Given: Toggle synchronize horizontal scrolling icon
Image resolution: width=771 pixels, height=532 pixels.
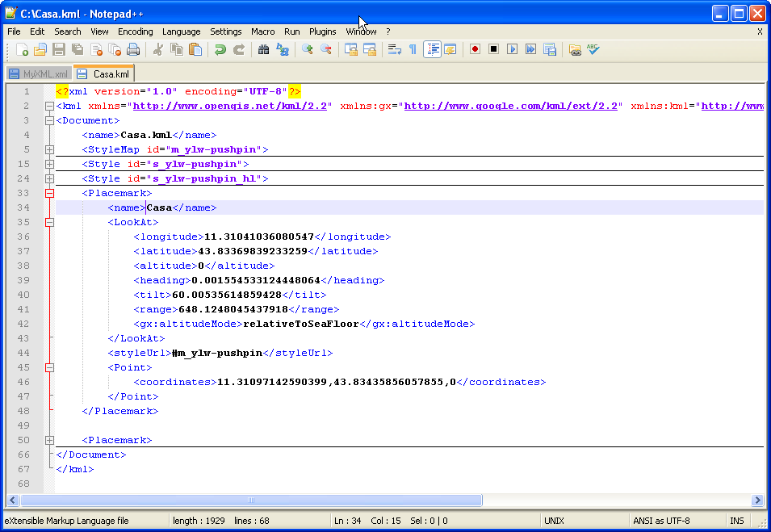Looking at the screenshot, I should [x=370, y=49].
